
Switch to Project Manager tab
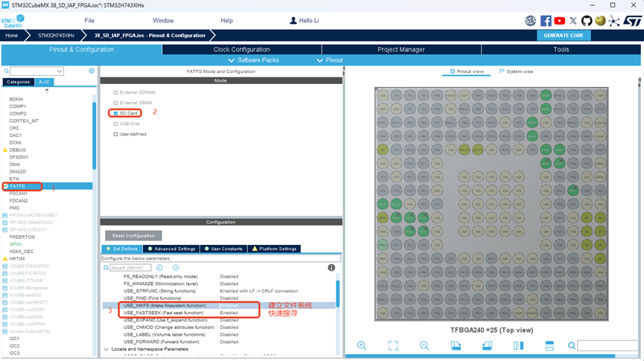point(401,50)
